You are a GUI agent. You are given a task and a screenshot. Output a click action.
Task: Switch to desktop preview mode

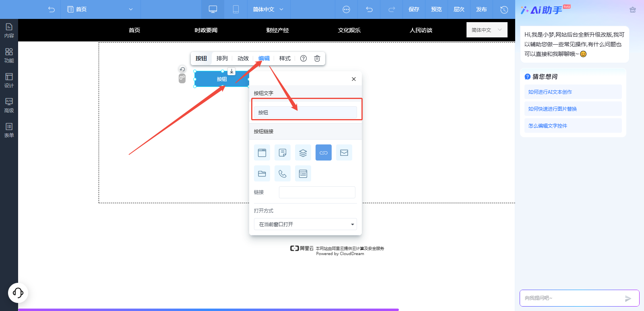pyautogui.click(x=213, y=9)
